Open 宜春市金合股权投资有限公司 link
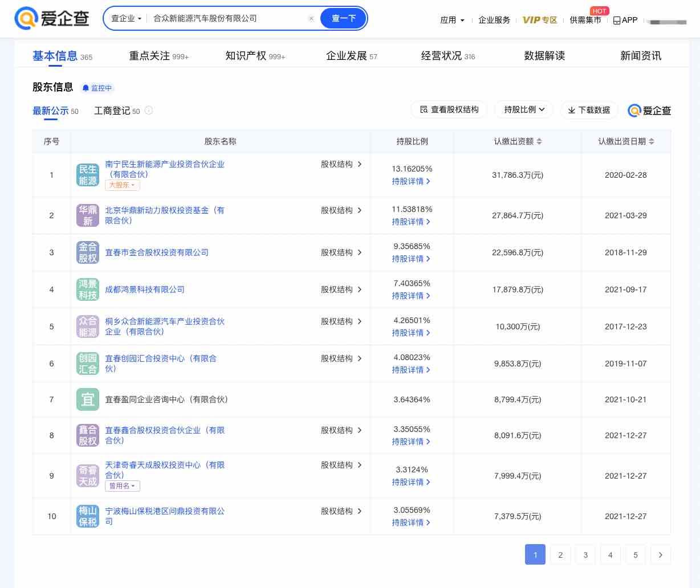 [157, 252]
